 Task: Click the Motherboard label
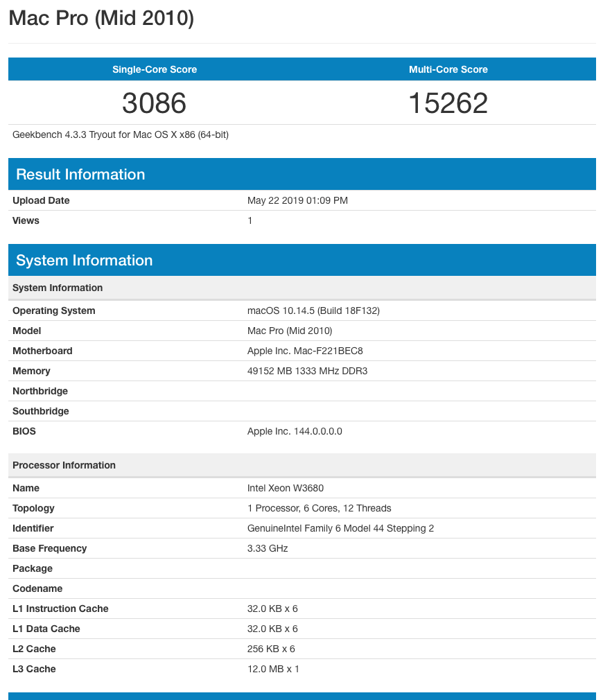click(42, 351)
